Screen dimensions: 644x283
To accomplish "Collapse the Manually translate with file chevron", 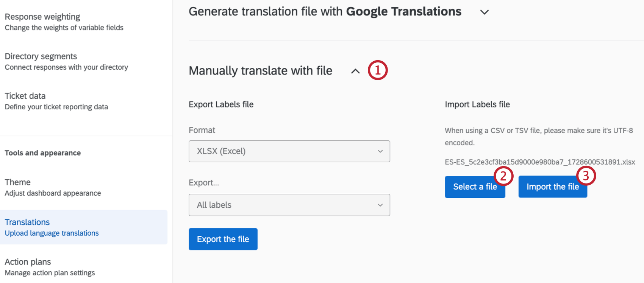I will tap(355, 71).
